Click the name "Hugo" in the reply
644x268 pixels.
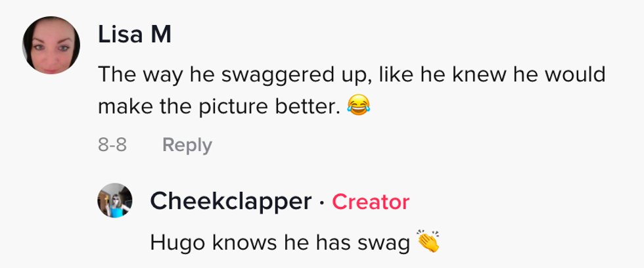point(171,243)
